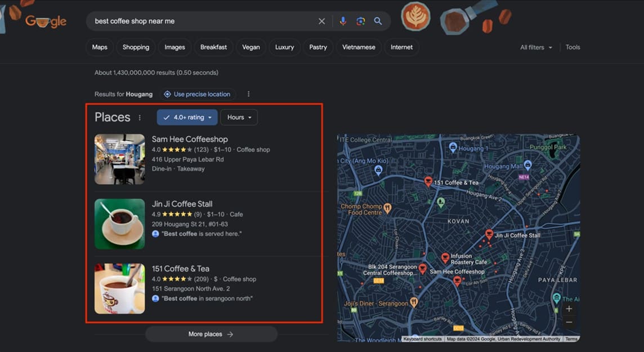Click review "Best coffee in serangoon north"
The image size is (644, 352).
pos(207,298)
